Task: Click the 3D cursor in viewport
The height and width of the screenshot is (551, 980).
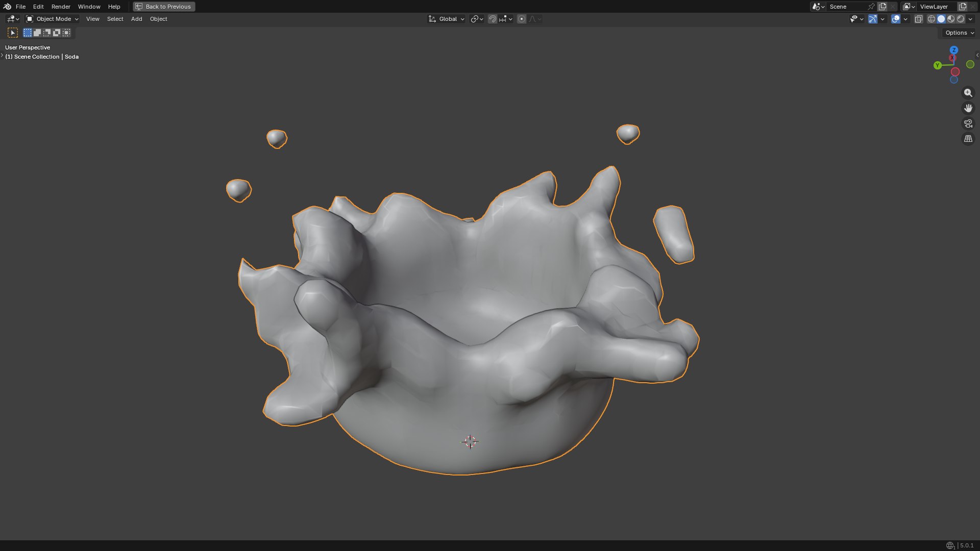Action: [x=470, y=442]
